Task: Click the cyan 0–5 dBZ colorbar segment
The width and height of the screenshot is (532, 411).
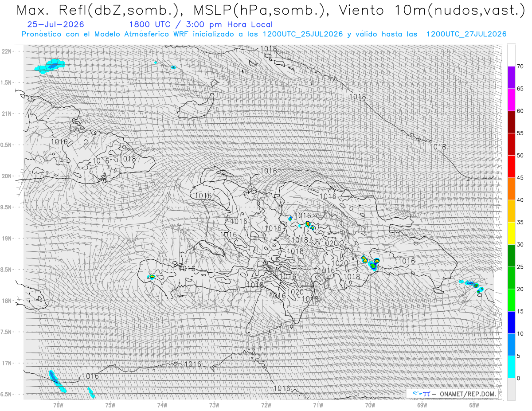Action: click(511, 367)
